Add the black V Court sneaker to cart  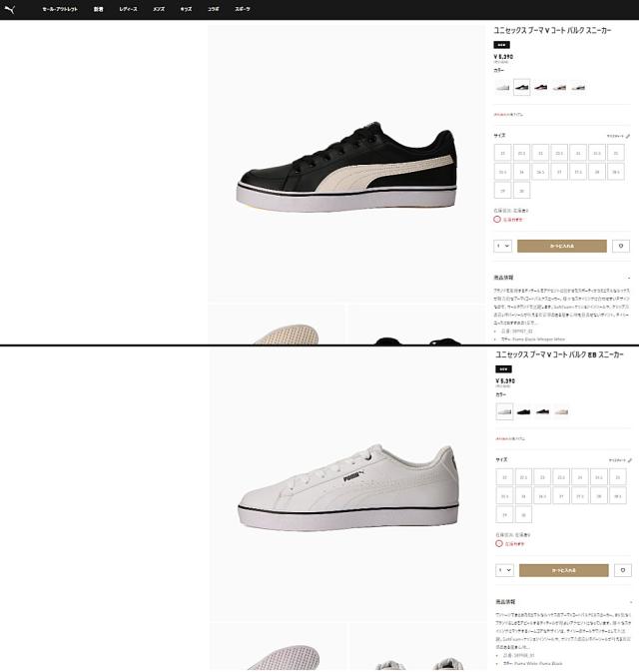tap(562, 246)
